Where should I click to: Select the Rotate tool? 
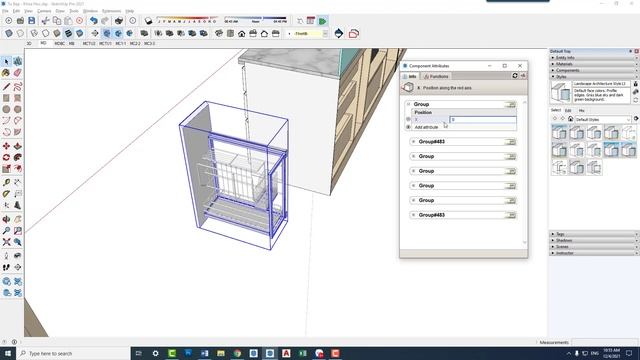[x=6, y=157]
